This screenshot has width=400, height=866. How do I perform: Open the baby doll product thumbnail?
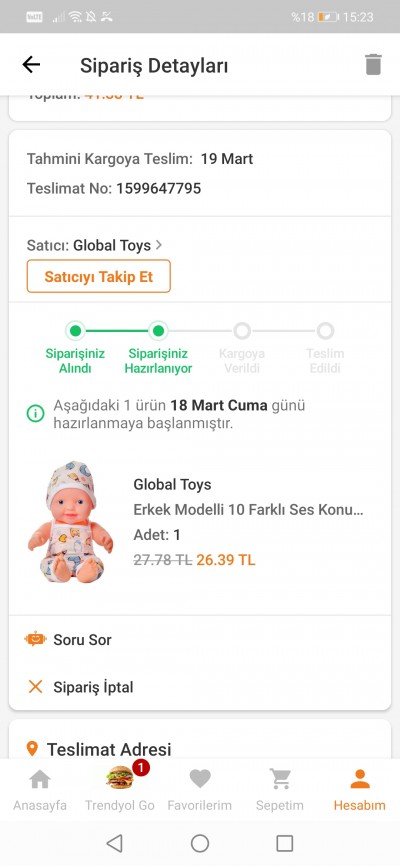pos(71,522)
